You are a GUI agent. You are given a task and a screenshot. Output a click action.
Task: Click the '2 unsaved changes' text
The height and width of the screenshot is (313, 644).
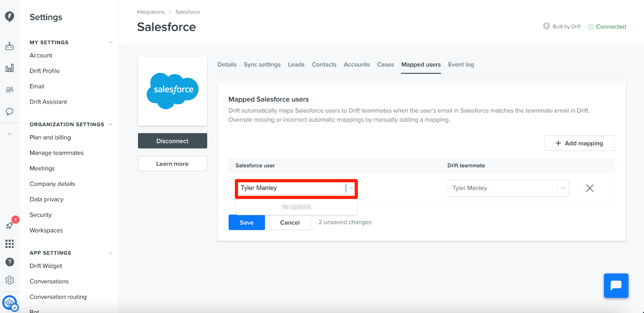coord(345,222)
